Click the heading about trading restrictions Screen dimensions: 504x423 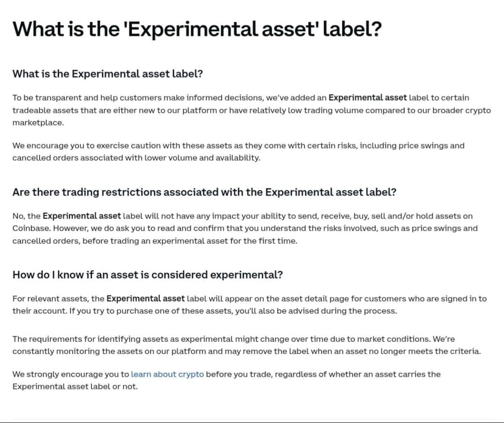coord(204,192)
